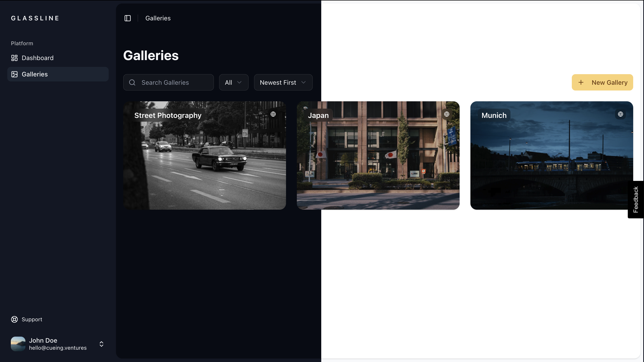
Task: Click the Search Galleries input field
Action: (168, 82)
